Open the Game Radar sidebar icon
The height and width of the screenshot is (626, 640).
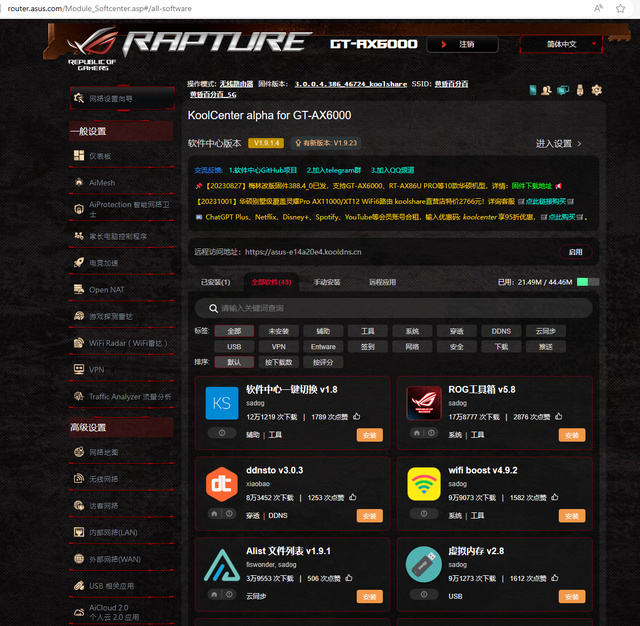click(x=79, y=316)
